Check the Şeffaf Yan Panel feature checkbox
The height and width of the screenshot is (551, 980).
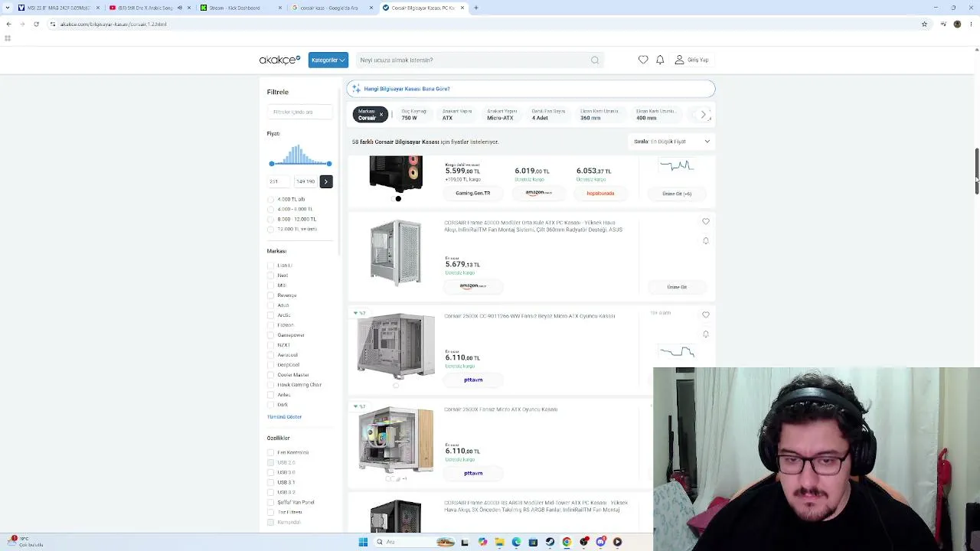click(270, 502)
